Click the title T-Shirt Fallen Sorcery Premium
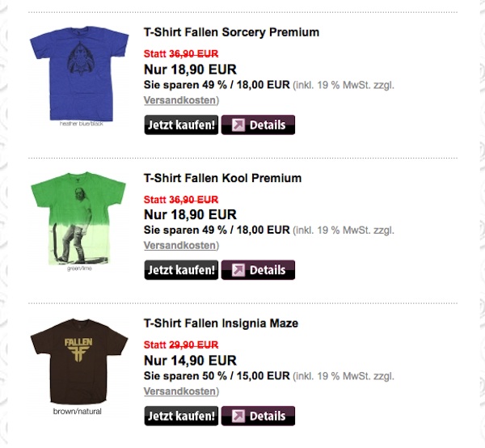 tap(231, 32)
